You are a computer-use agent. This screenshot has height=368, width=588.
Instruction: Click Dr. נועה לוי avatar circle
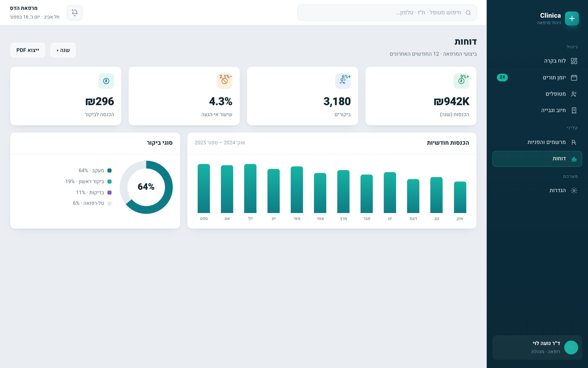coord(571,347)
